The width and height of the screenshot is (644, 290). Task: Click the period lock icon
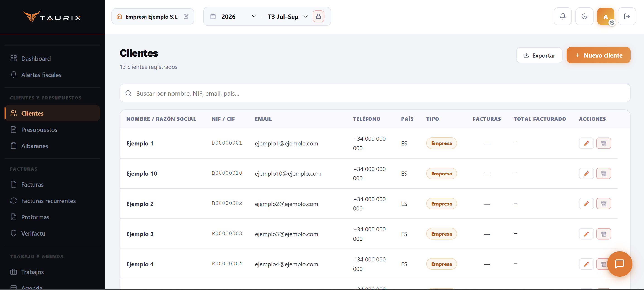pyautogui.click(x=318, y=17)
